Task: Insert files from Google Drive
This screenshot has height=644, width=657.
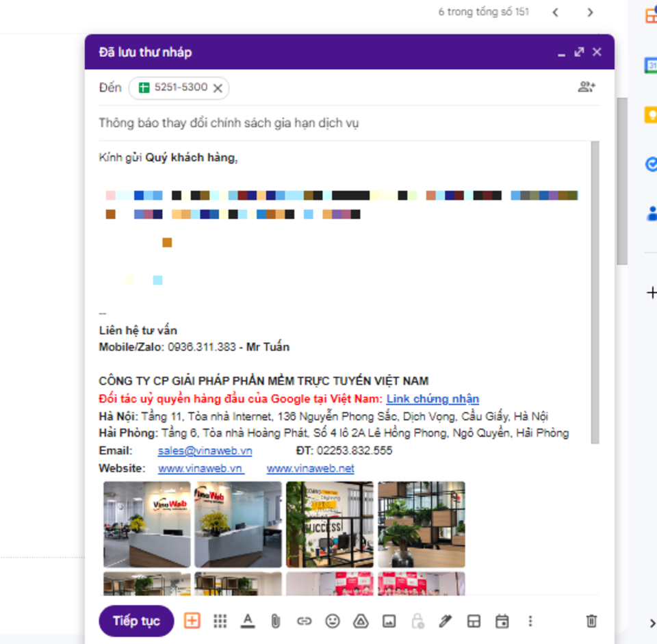Action: (361, 621)
